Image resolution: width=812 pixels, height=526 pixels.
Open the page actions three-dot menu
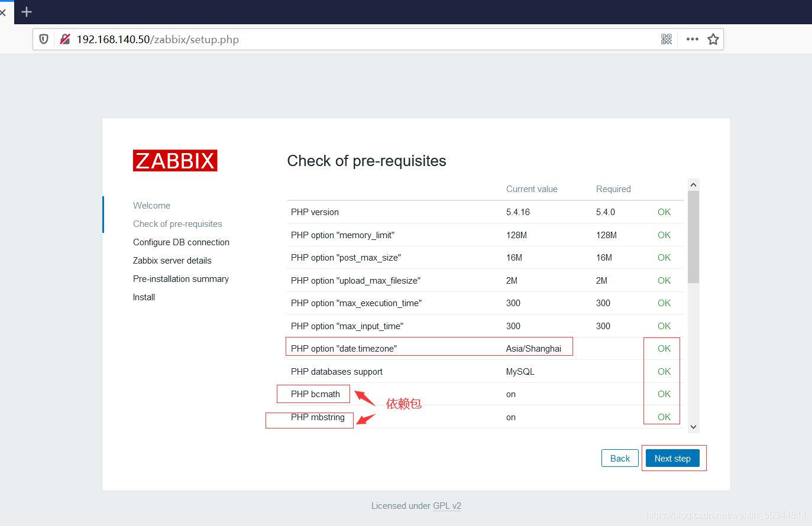pyautogui.click(x=693, y=40)
